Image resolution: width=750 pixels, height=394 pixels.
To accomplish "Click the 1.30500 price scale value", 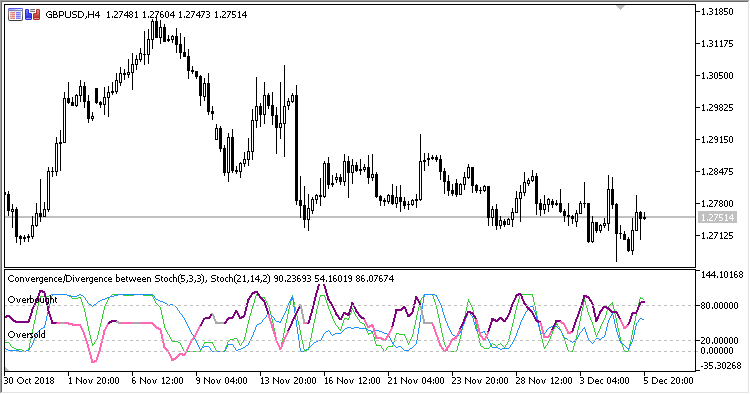I will click(717, 76).
